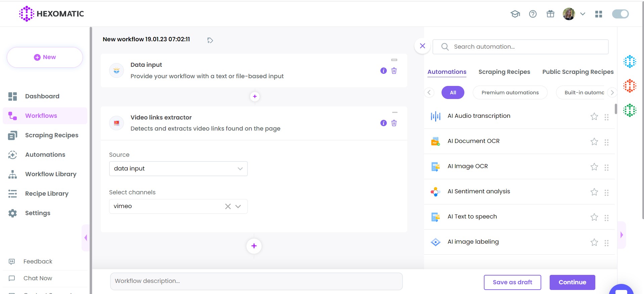The image size is (644, 294).
Task: Add step between Data input and extractor
Action: tap(255, 97)
